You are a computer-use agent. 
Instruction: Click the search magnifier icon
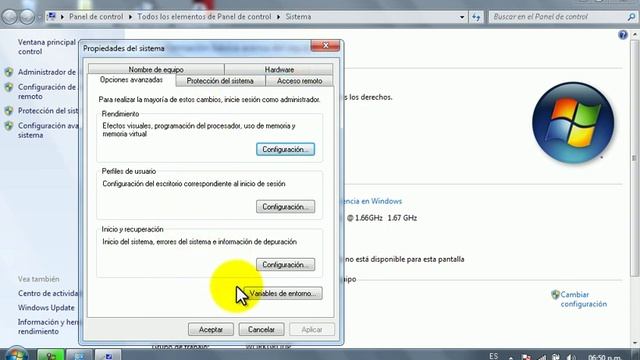click(631, 17)
